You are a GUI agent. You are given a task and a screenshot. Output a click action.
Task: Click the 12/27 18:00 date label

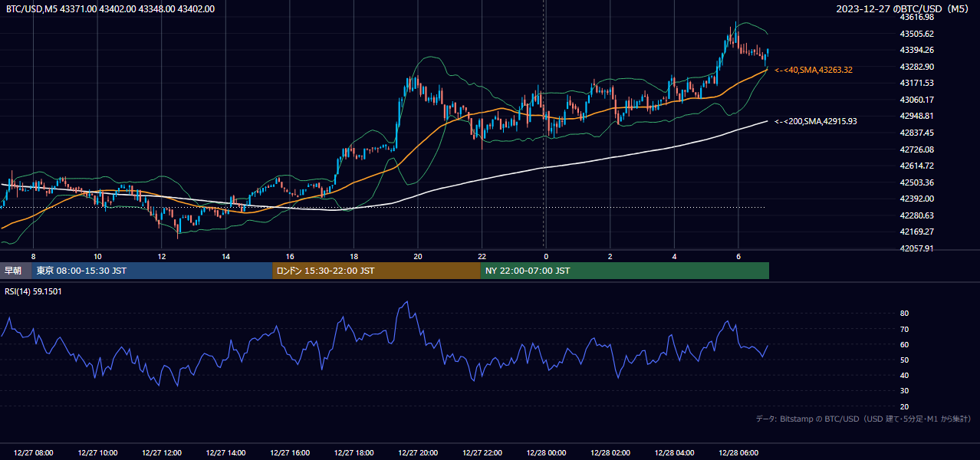coord(354,453)
